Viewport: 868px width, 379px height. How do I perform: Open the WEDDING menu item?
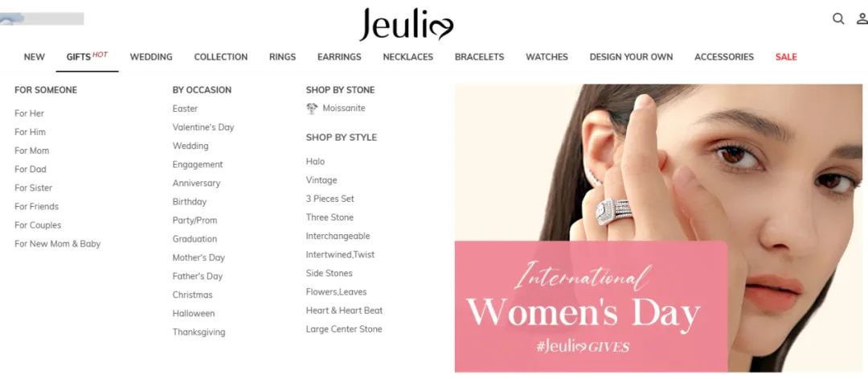[151, 57]
